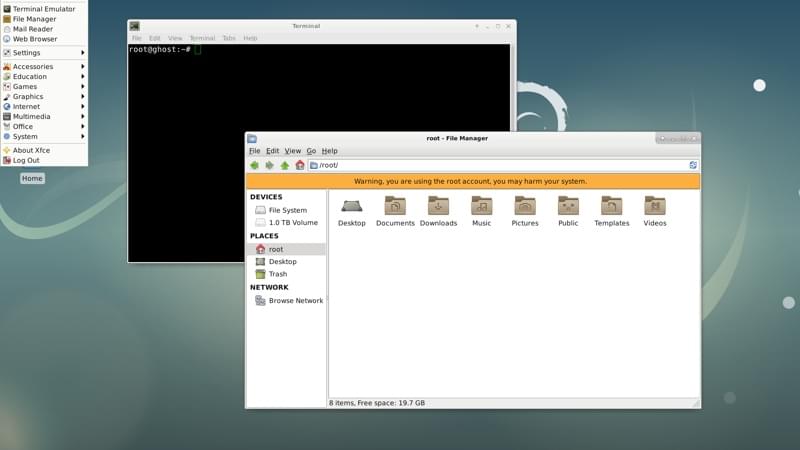Open Edit menu in File Manager

[x=272, y=151]
